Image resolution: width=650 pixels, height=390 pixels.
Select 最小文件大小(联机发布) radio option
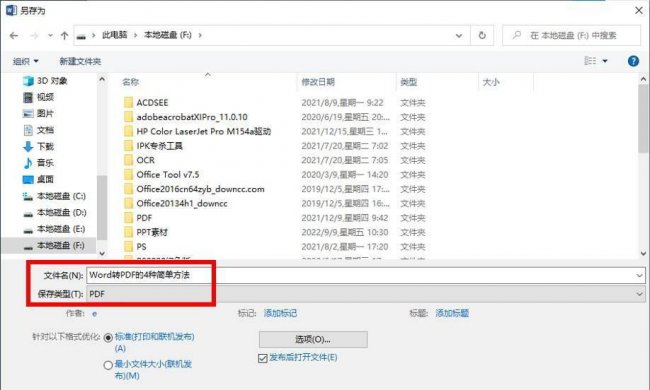(x=108, y=365)
